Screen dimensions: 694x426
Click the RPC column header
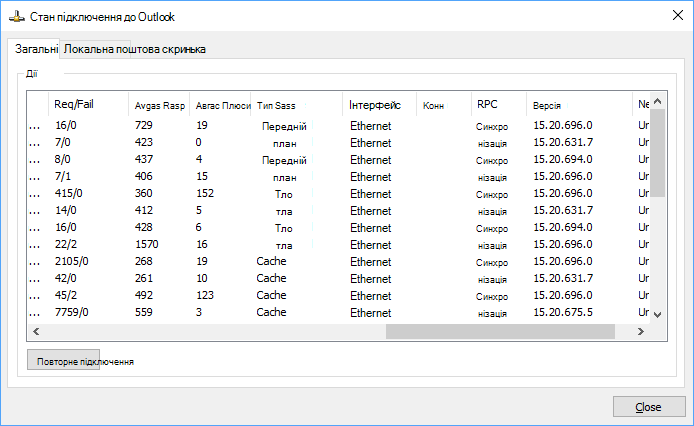[x=499, y=105]
